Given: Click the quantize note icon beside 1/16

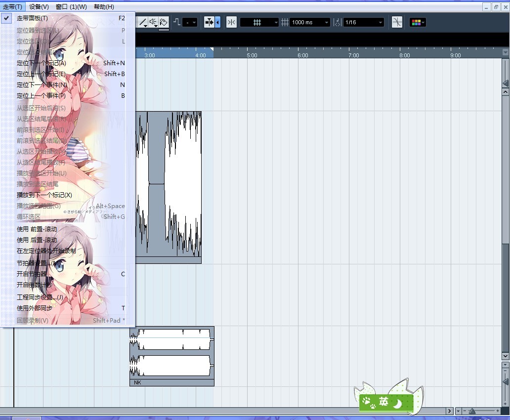Looking at the screenshot, I should point(338,22).
